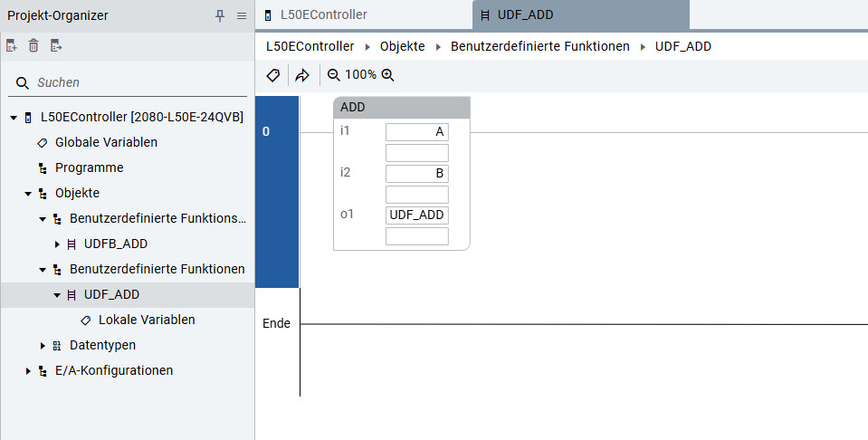Select rung 0 in the ladder editor

[x=277, y=192]
